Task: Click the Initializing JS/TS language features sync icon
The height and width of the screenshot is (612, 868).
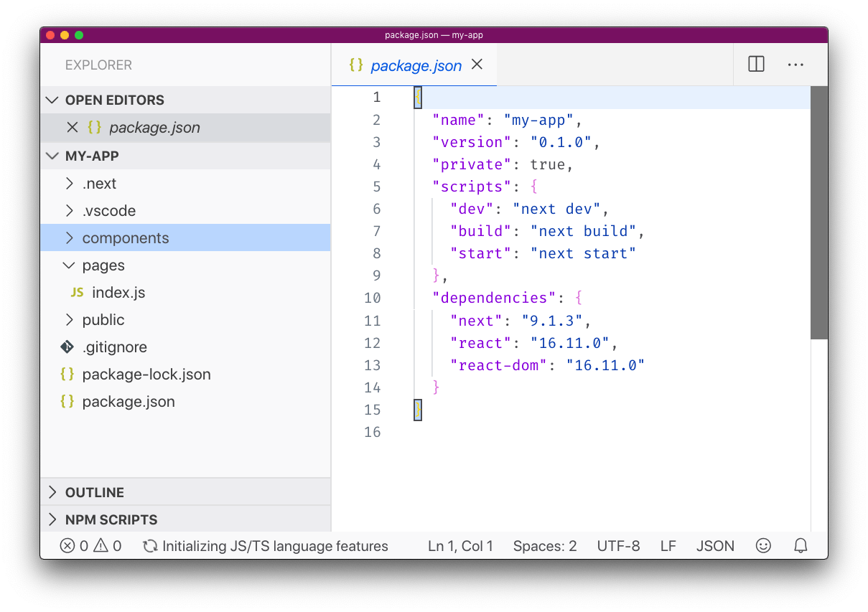Action: click(x=149, y=545)
